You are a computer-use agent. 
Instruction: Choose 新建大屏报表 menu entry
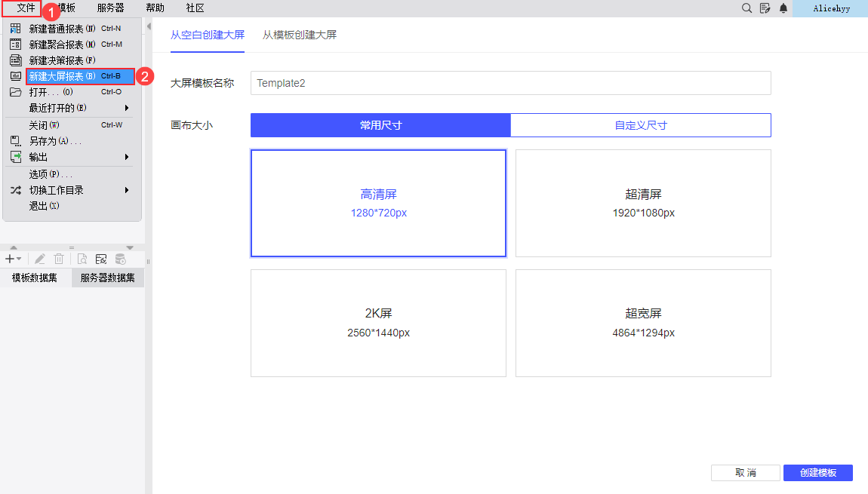(x=80, y=75)
